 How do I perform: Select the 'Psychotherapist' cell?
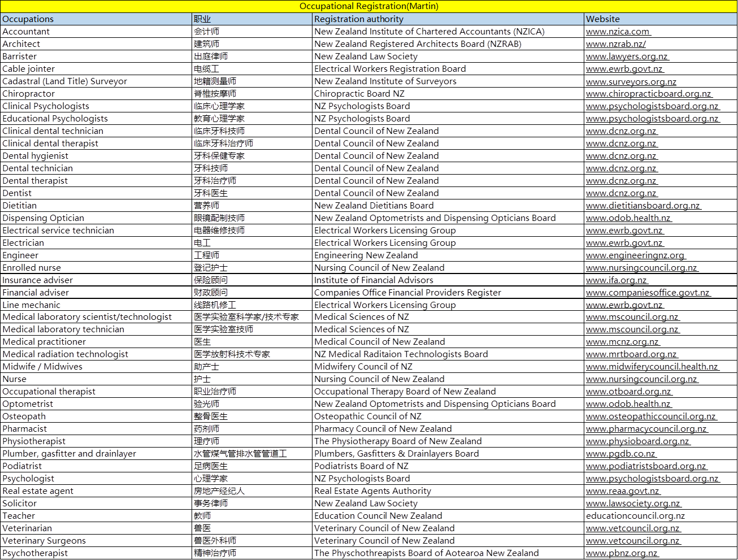97,553
